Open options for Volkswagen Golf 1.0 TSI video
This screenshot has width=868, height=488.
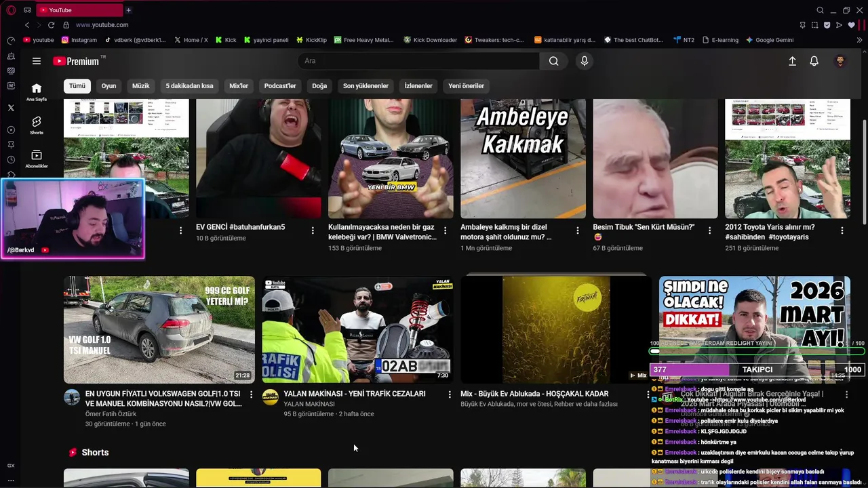point(251,394)
